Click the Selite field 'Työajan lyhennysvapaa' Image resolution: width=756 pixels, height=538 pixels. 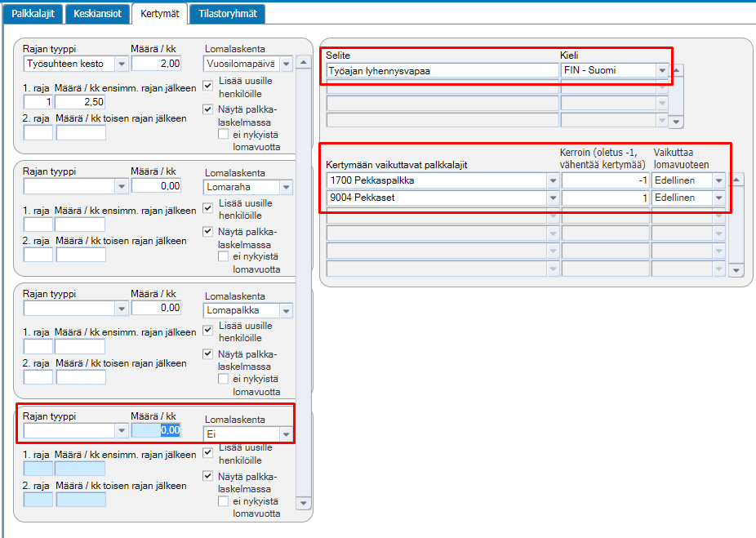[x=442, y=71]
